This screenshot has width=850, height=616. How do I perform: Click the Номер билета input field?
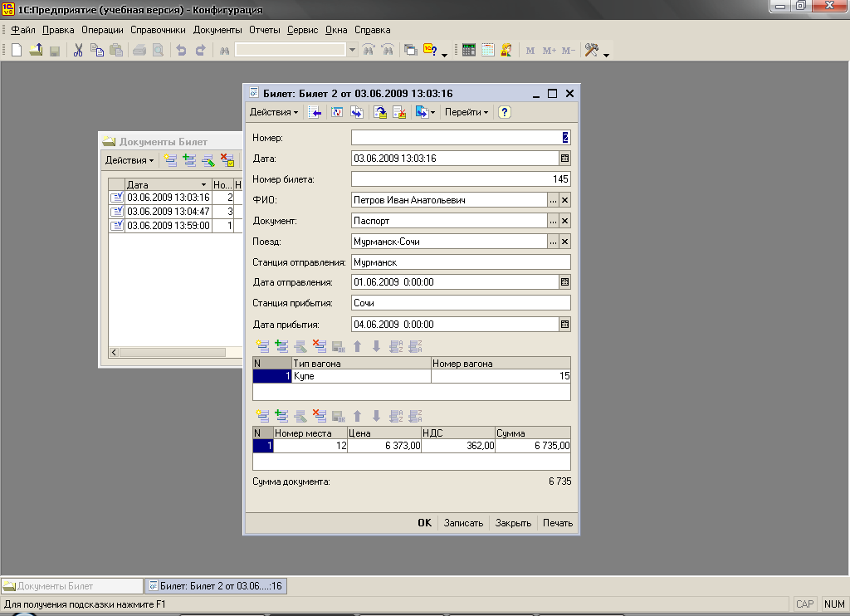[x=461, y=179]
